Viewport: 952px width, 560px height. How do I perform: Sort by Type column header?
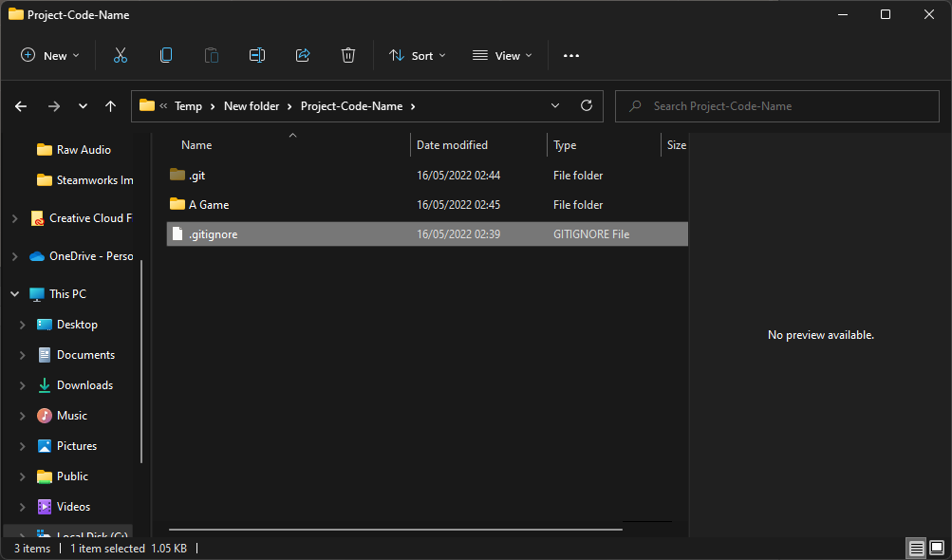tap(565, 145)
